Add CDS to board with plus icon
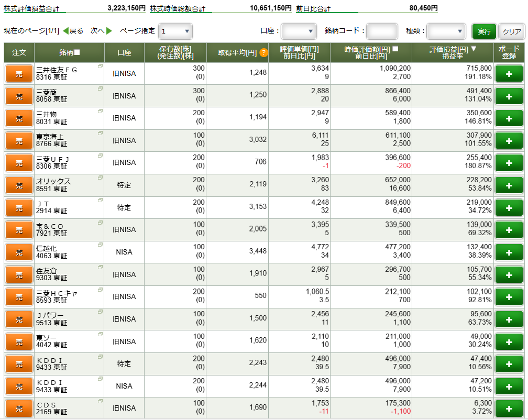 point(509,408)
